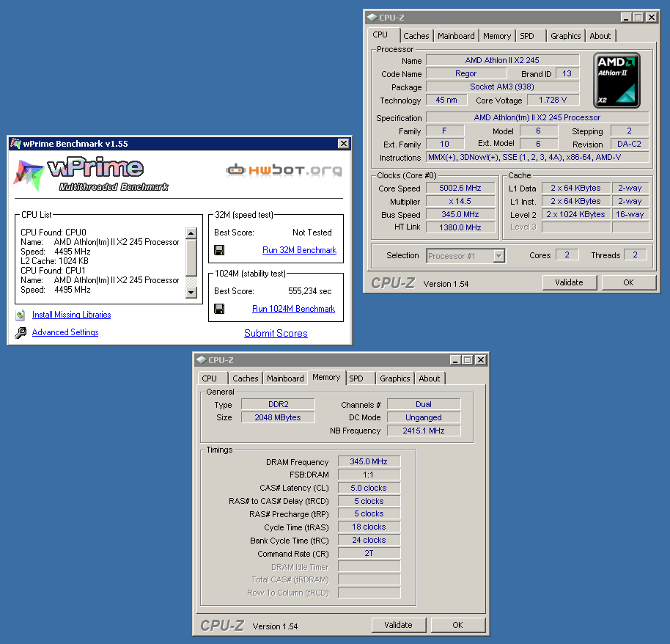The height and width of the screenshot is (644, 670).
Task: Click the Revision value DA-C2
Action: [x=630, y=144]
